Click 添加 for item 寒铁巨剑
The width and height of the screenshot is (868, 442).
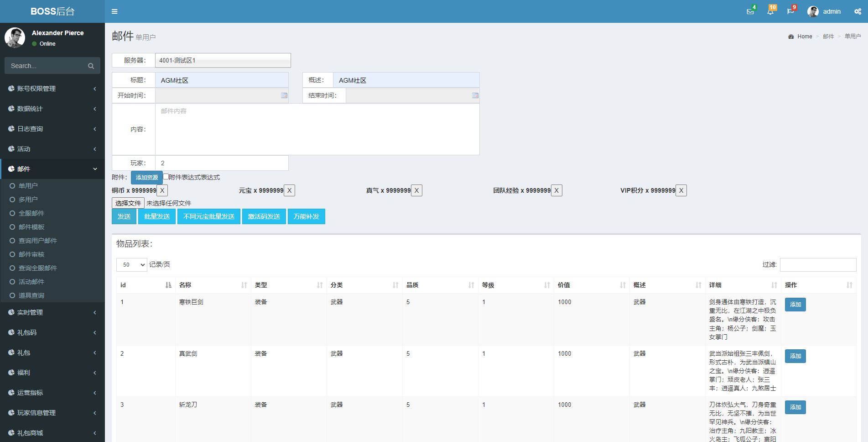tap(795, 305)
